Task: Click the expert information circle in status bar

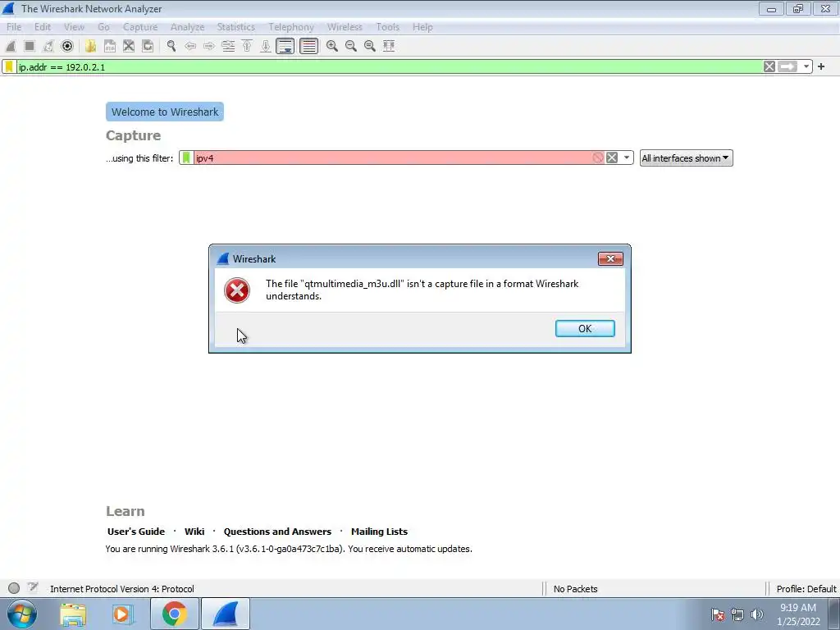Action: coord(14,588)
